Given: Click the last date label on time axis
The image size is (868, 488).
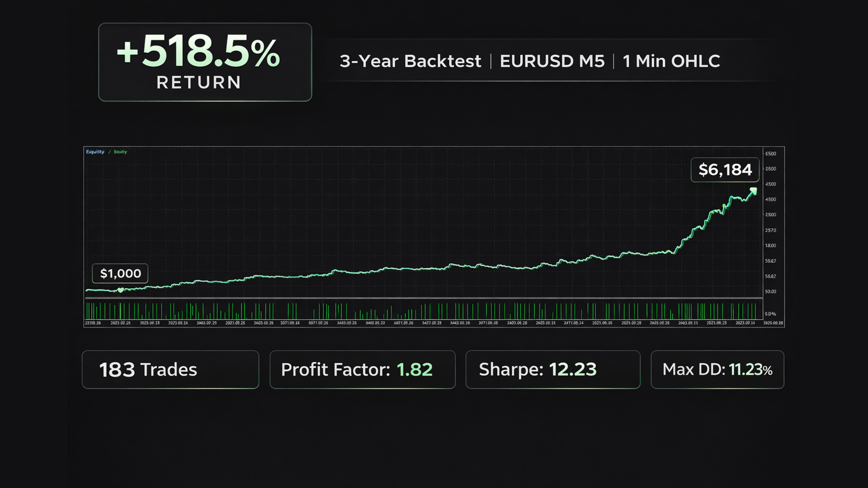Looking at the screenshot, I should [x=773, y=323].
